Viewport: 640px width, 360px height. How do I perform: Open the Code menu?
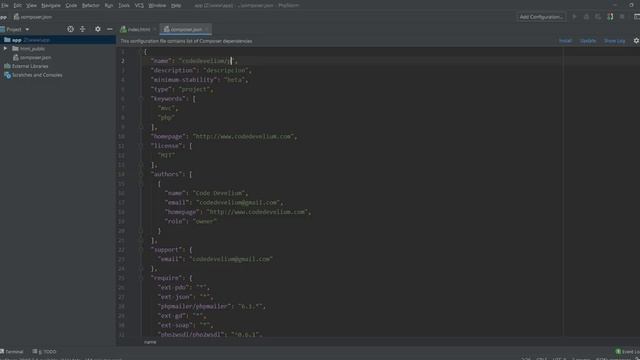coord(71,5)
